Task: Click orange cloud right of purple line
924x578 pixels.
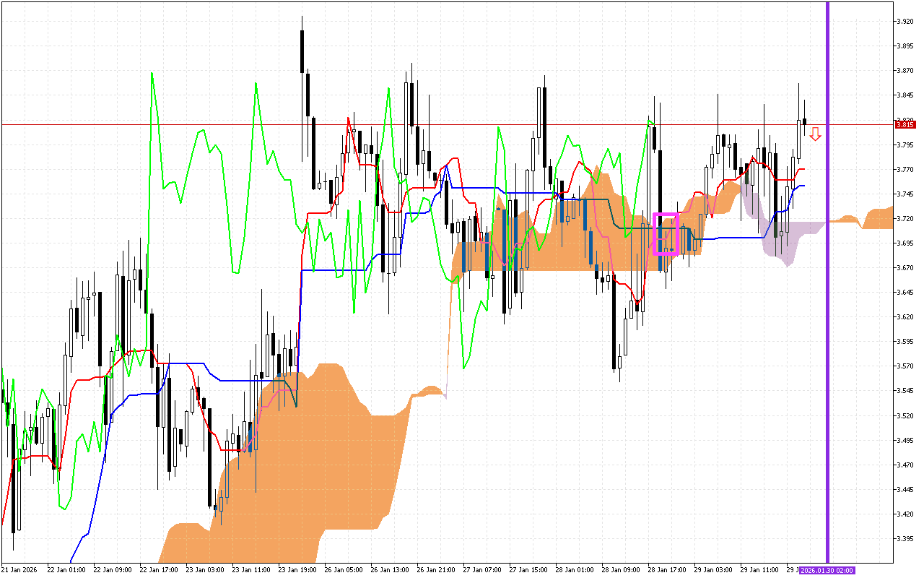Action: 877,218
